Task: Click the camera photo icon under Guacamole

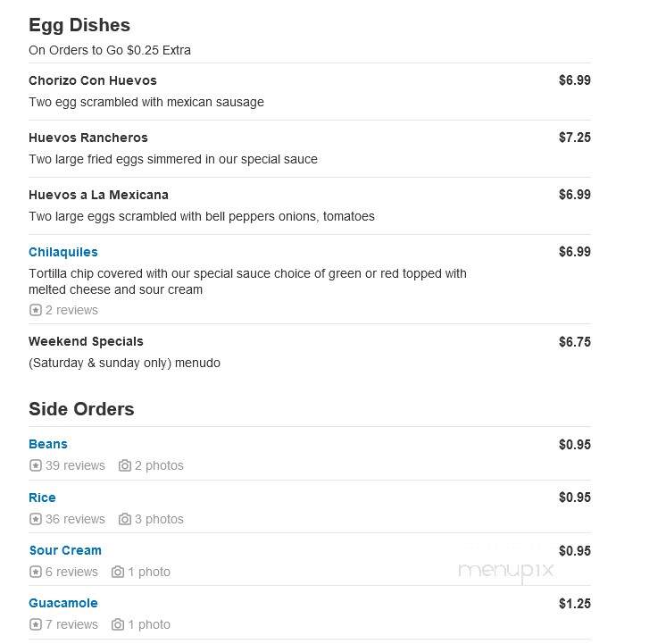Action: pyautogui.click(x=118, y=624)
